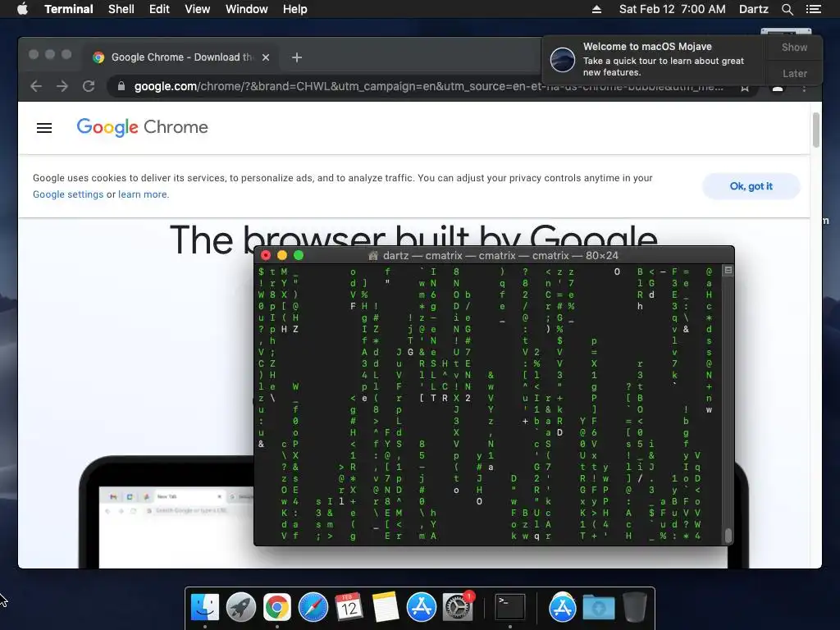Open Notes from the Dock

coord(386,607)
